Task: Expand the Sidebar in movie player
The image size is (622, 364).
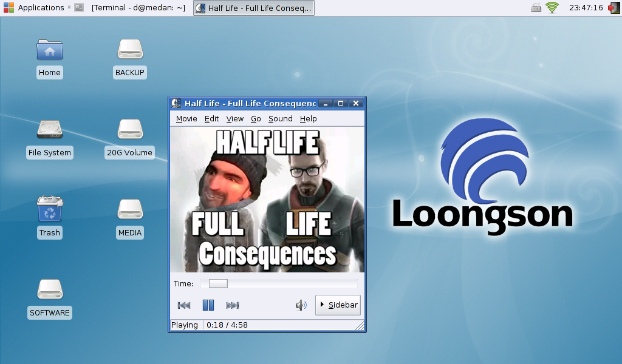Action: [338, 305]
